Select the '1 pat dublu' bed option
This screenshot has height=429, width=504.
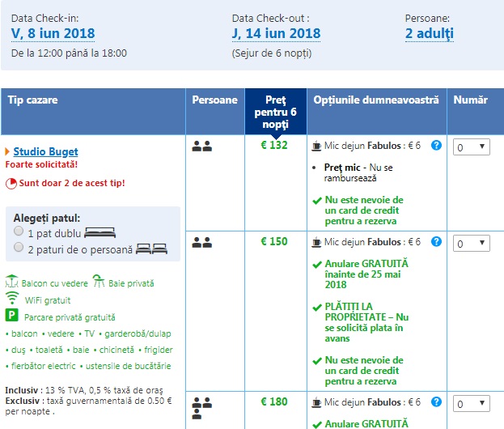(x=19, y=231)
